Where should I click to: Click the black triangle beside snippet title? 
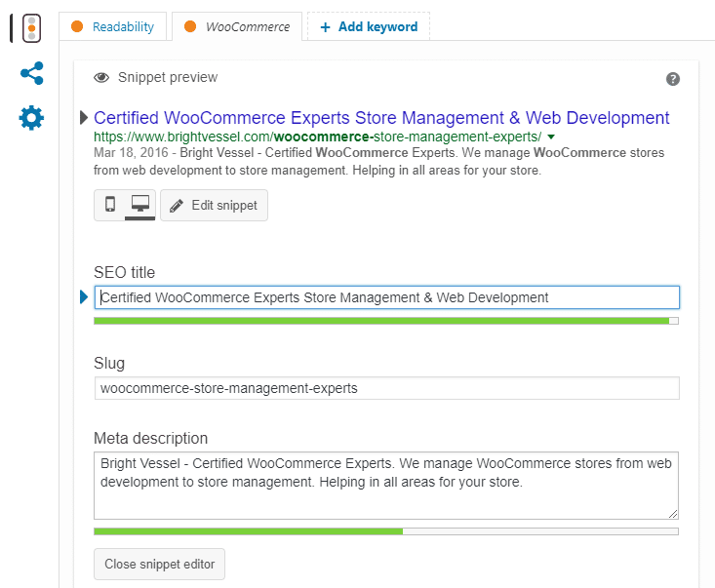[x=84, y=118]
